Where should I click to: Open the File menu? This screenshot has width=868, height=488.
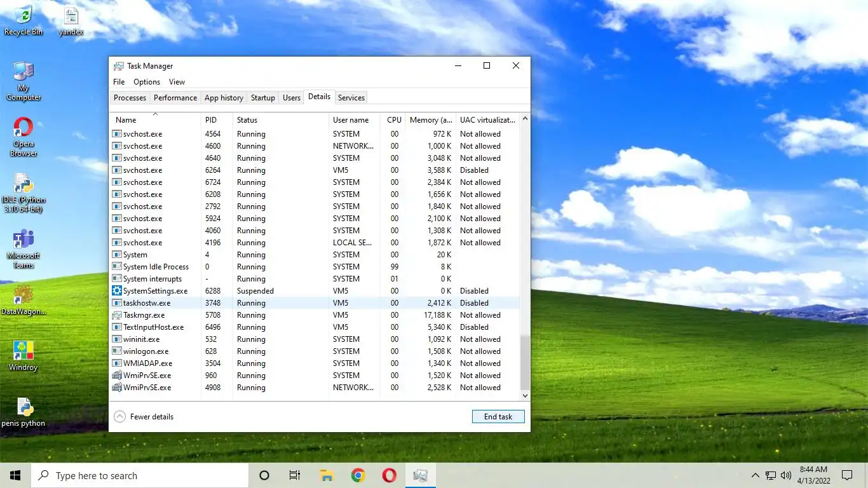point(119,82)
